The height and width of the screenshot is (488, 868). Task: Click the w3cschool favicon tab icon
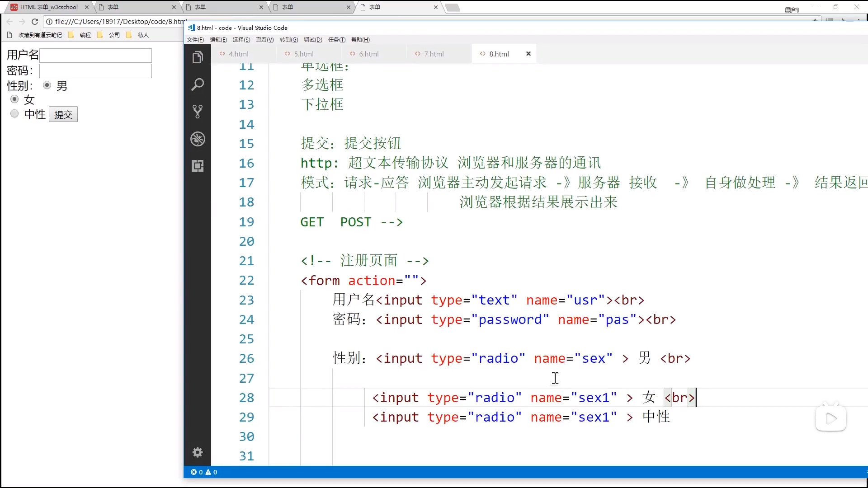click(14, 7)
